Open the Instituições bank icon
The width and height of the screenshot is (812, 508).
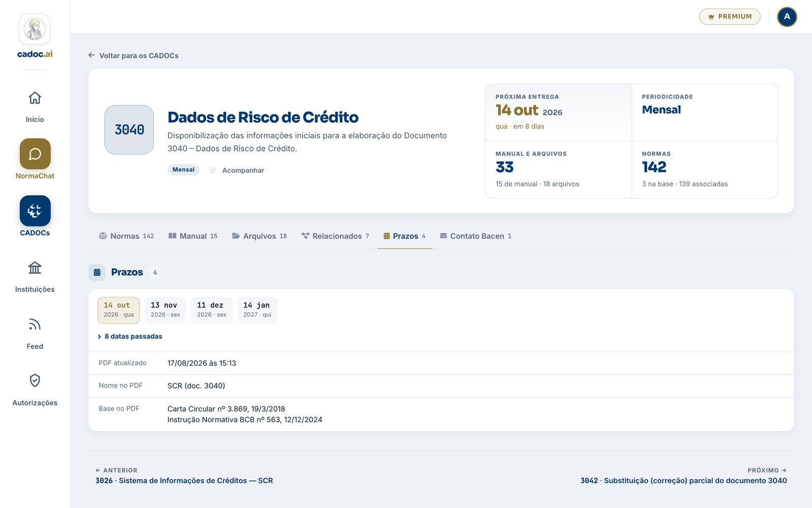tap(35, 268)
